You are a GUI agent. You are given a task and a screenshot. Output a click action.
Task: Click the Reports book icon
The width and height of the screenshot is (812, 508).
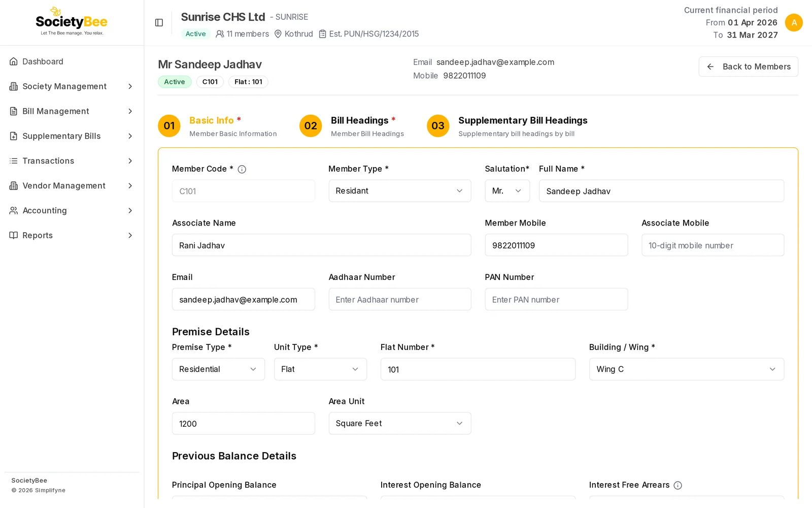click(14, 235)
